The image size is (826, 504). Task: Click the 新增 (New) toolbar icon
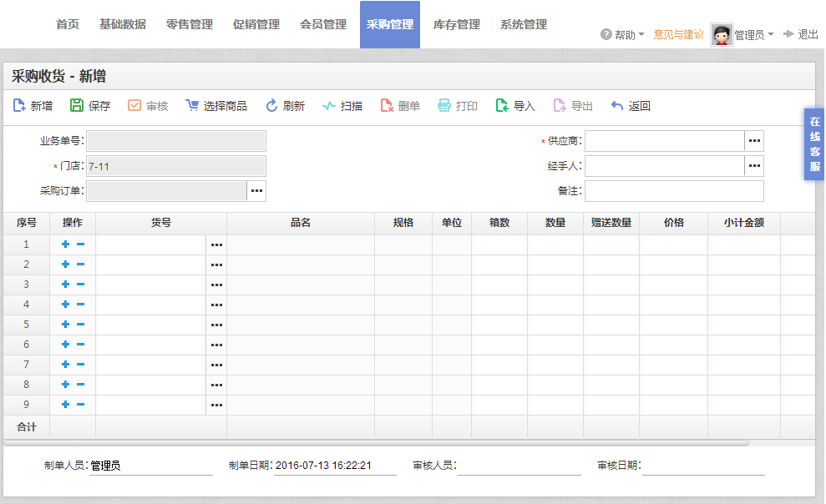tap(19, 106)
